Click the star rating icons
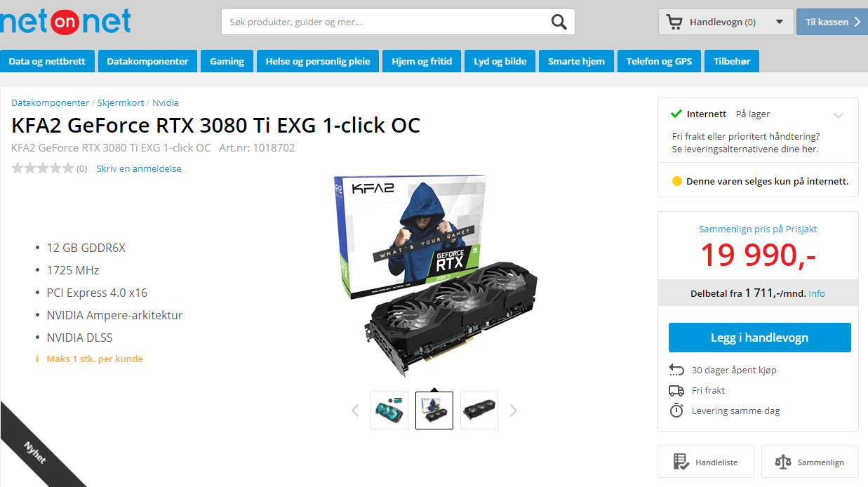 [x=42, y=168]
